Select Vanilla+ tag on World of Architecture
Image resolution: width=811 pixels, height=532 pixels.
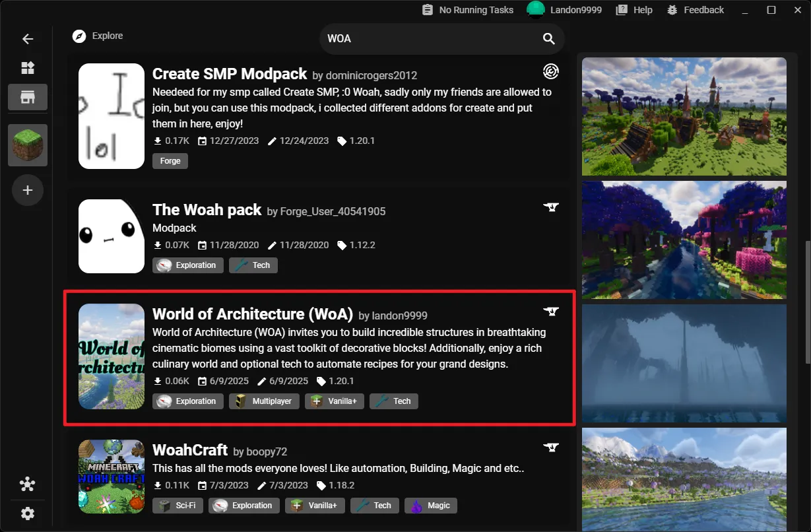click(335, 401)
